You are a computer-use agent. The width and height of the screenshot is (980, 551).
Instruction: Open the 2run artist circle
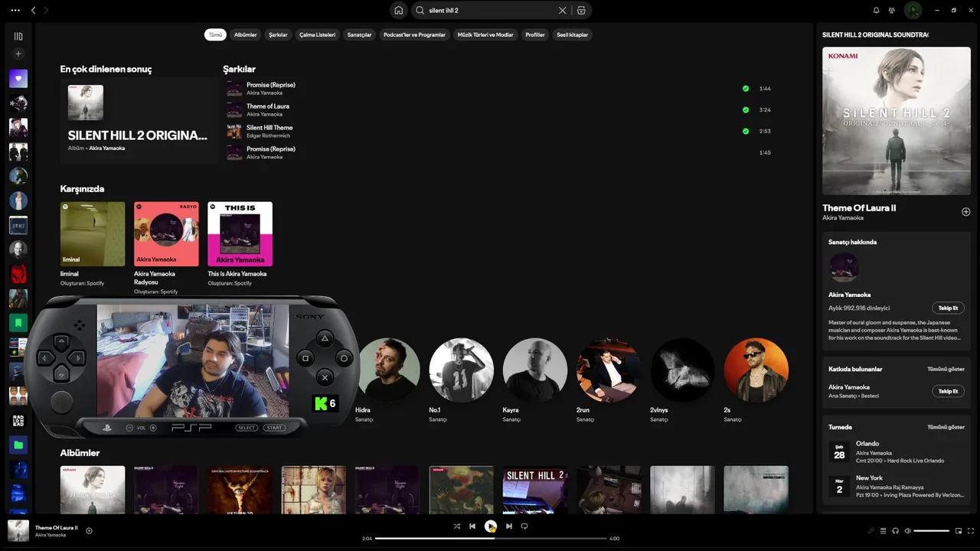tap(609, 370)
